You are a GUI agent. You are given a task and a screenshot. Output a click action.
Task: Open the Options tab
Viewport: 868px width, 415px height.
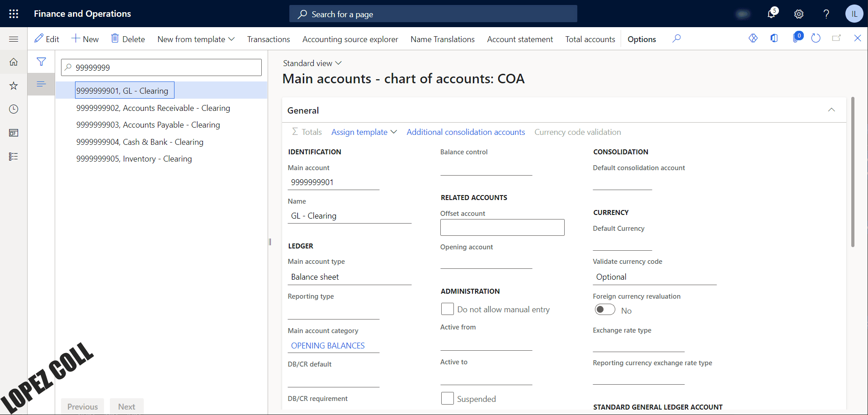coord(642,39)
